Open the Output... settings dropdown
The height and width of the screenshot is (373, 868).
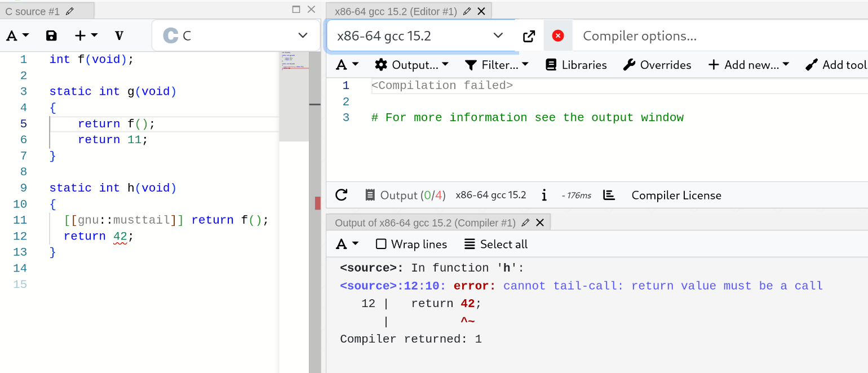[x=412, y=65]
